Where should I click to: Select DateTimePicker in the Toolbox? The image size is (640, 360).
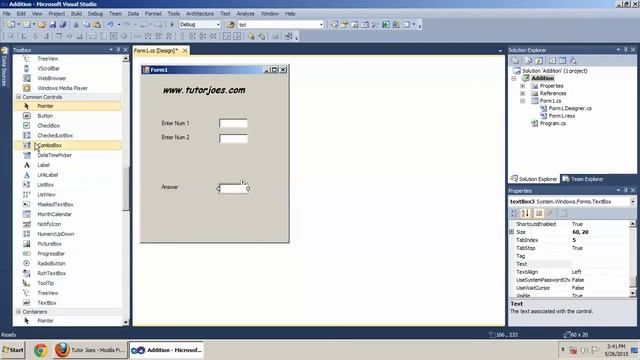(x=54, y=155)
